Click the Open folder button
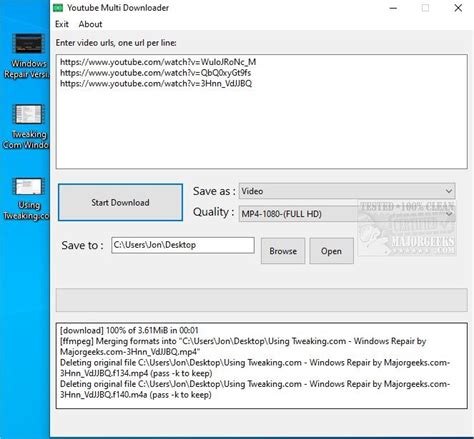 [331, 251]
